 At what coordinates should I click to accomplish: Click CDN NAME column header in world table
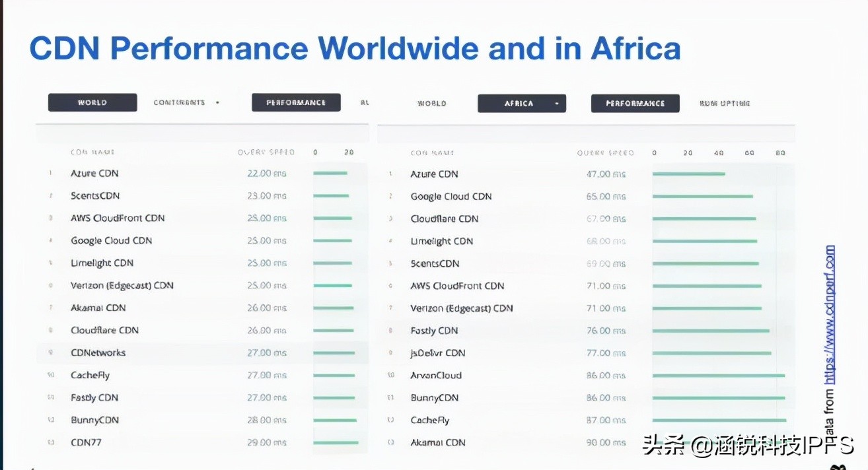[x=92, y=152]
